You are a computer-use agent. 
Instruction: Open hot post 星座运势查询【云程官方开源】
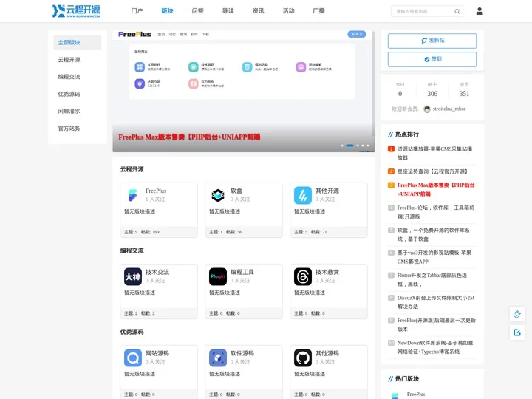(432, 171)
